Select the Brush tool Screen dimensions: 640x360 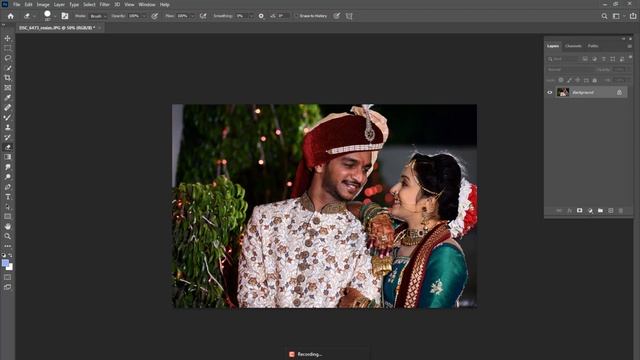[7, 118]
